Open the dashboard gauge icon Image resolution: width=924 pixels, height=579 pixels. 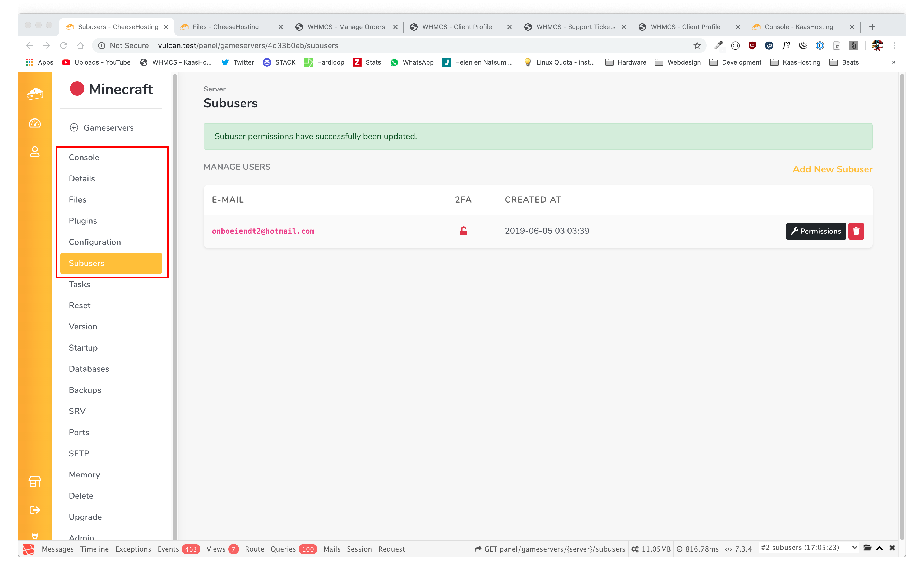pyautogui.click(x=35, y=123)
